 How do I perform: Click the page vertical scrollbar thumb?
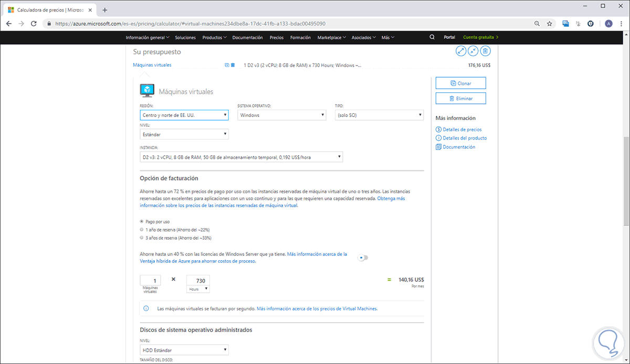point(626,181)
